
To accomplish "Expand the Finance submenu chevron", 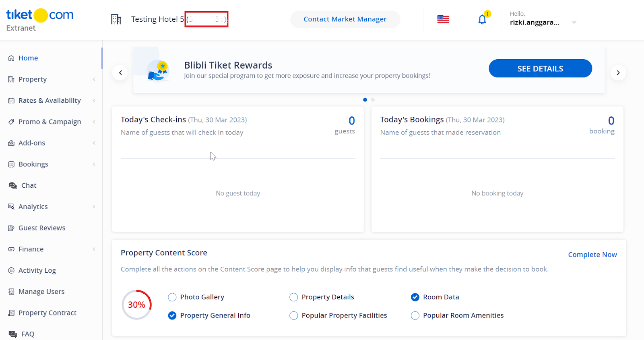I will [94, 249].
